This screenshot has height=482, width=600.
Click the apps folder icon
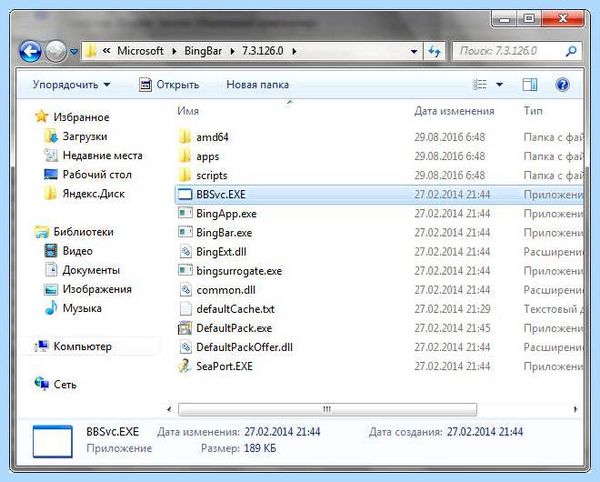coord(185,156)
